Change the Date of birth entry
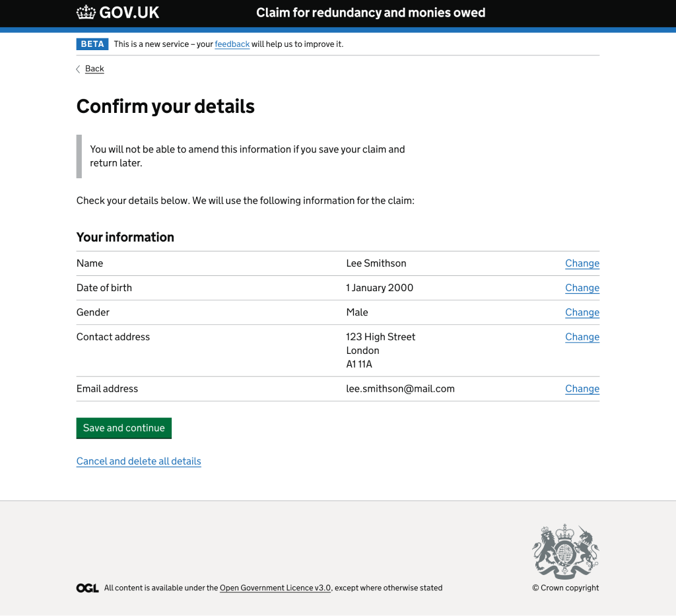 tap(582, 288)
